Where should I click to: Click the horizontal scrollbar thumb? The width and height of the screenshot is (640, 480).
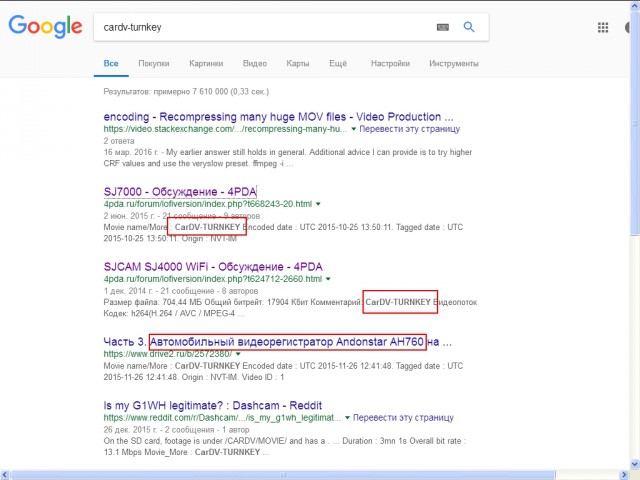283,475
